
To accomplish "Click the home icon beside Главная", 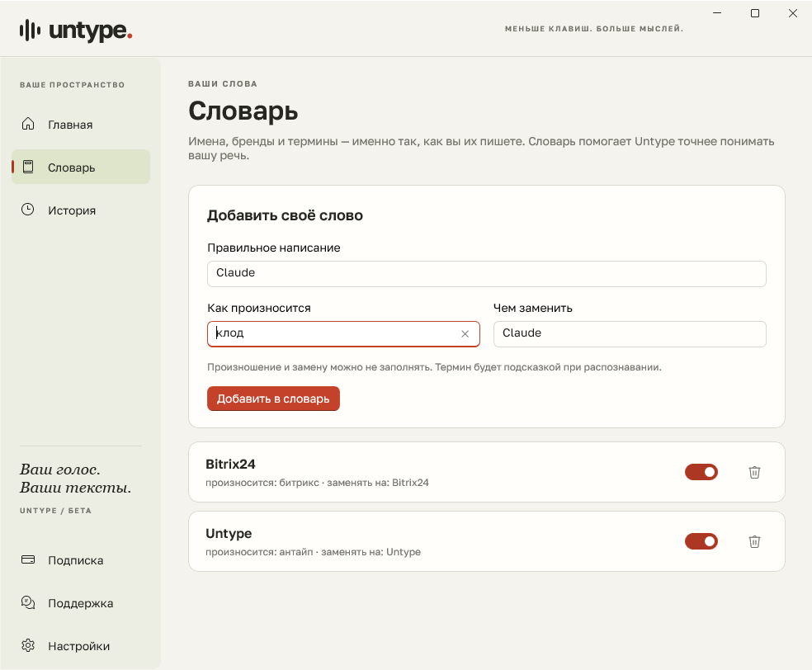I will 28,124.
